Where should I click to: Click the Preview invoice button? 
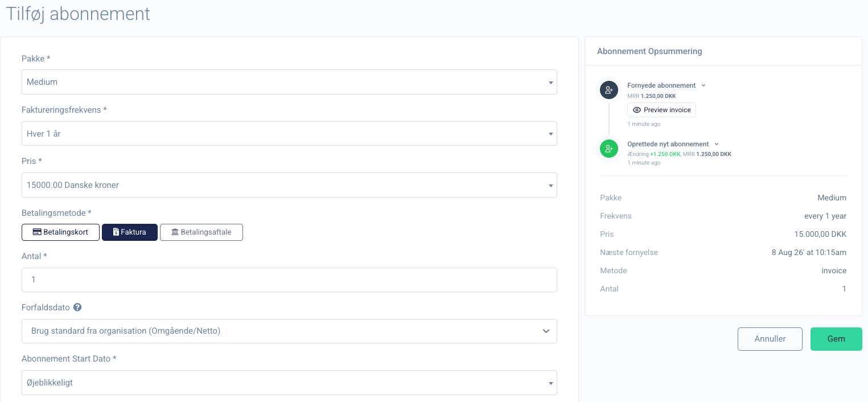coord(661,110)
